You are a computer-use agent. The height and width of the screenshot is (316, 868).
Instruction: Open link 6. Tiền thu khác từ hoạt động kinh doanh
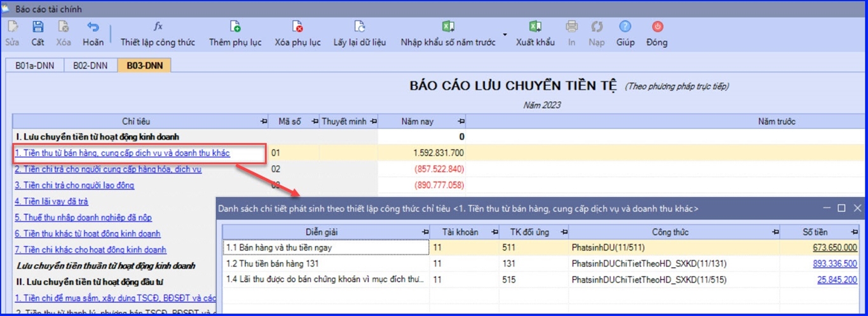tap(88, 234)
